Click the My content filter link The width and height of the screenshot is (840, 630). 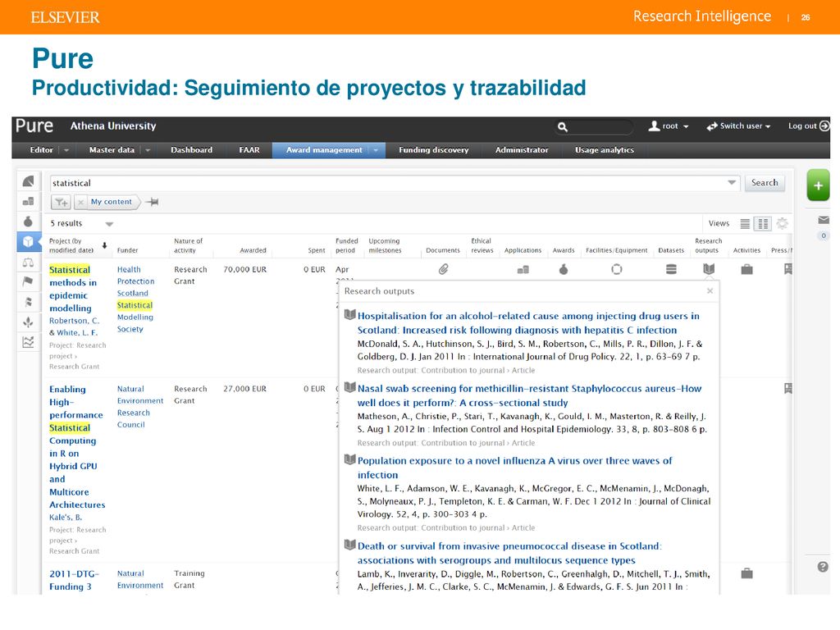[x=111, y=202]
